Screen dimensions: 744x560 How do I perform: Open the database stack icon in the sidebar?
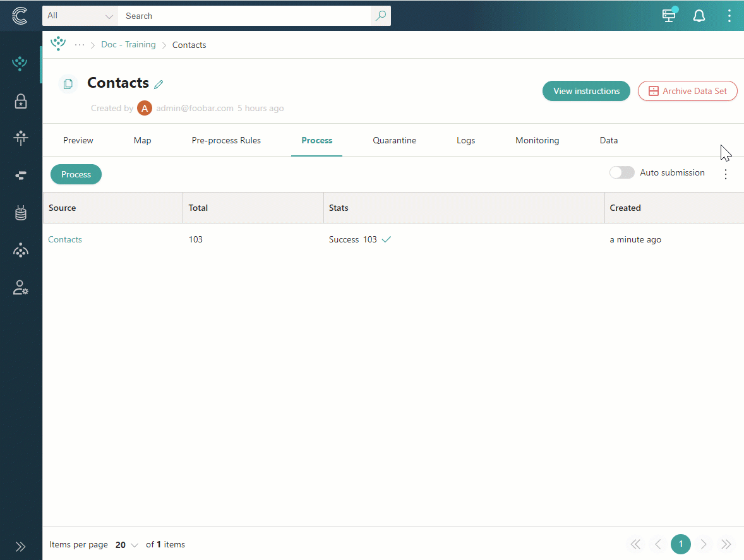[x=21, y=213]
